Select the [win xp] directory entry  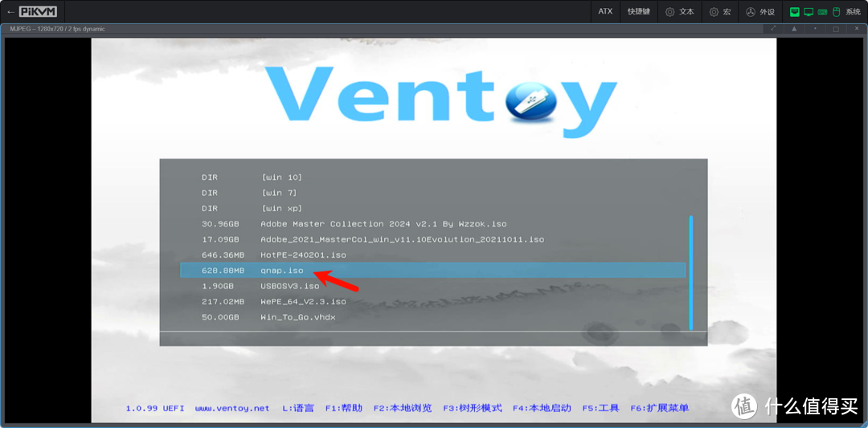[432, 209]
